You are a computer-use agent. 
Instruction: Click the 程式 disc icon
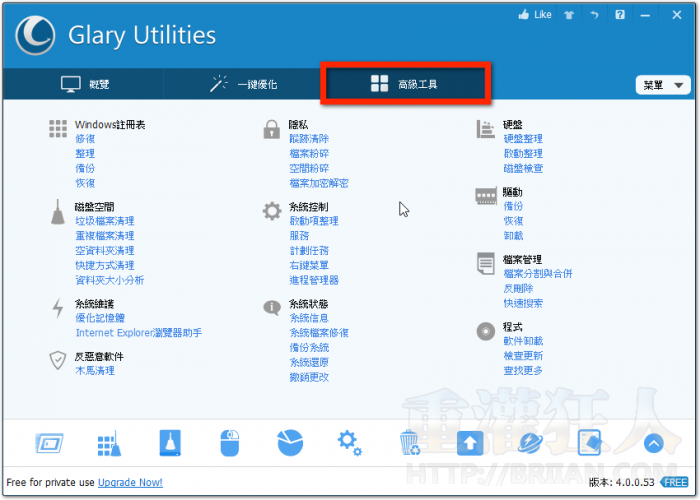point(486,331)
